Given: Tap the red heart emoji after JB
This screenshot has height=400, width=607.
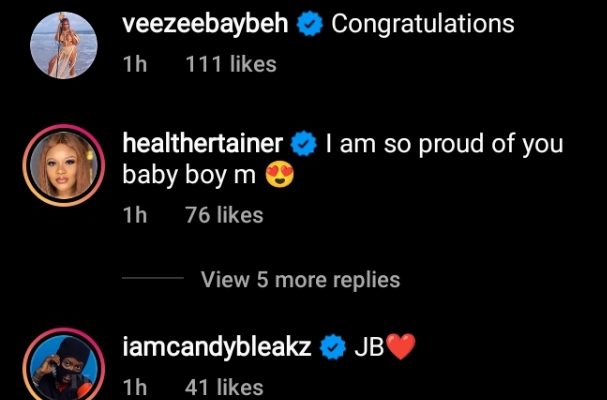Looking at the screenshot, I should pyautogui.click(x=401, y=348).
